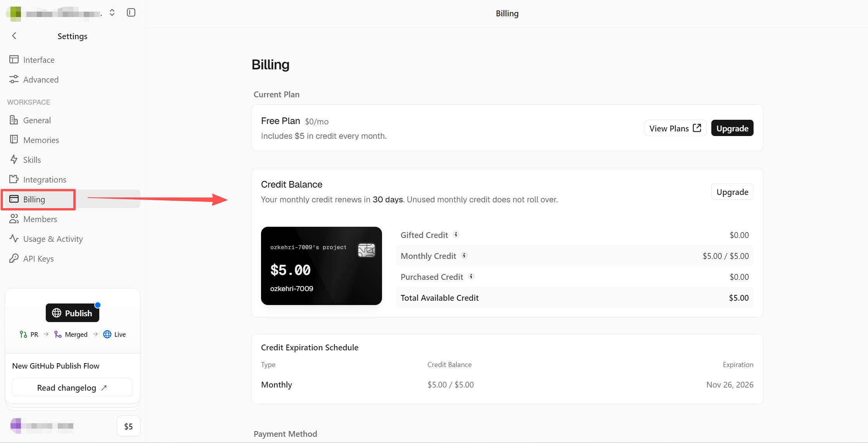Screen dimensions: 868x443
Task: Click Upgrade in the Credit Balance card
Action: pyautogui.click(x=732, y=192)
